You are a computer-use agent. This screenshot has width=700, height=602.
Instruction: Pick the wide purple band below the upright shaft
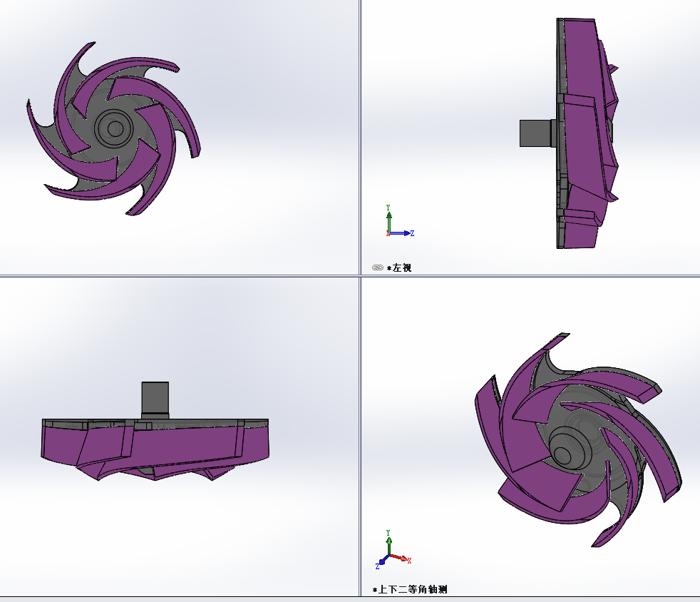185,445
